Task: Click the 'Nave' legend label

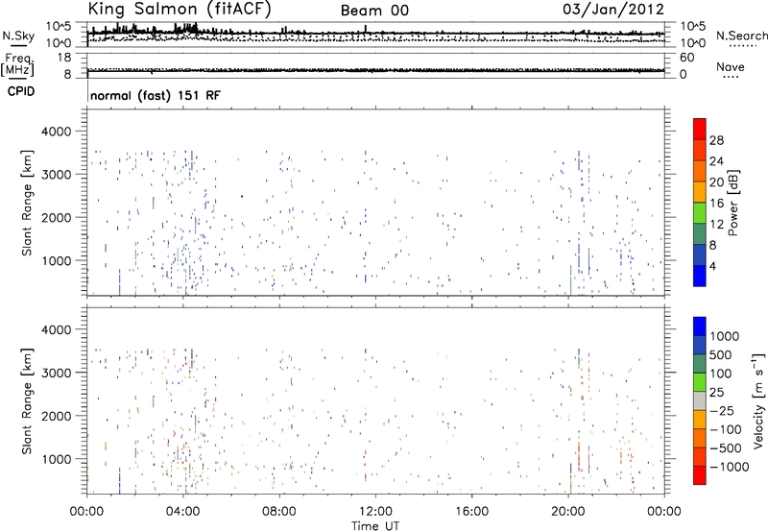Action: (x=731, y=66)
